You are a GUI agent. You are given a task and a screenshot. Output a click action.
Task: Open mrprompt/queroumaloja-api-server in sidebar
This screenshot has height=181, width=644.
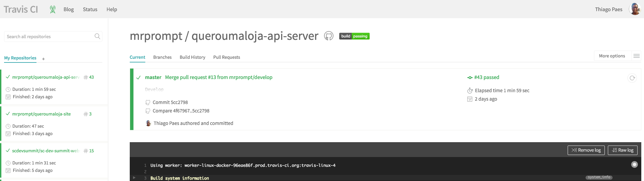pos(46,77)
